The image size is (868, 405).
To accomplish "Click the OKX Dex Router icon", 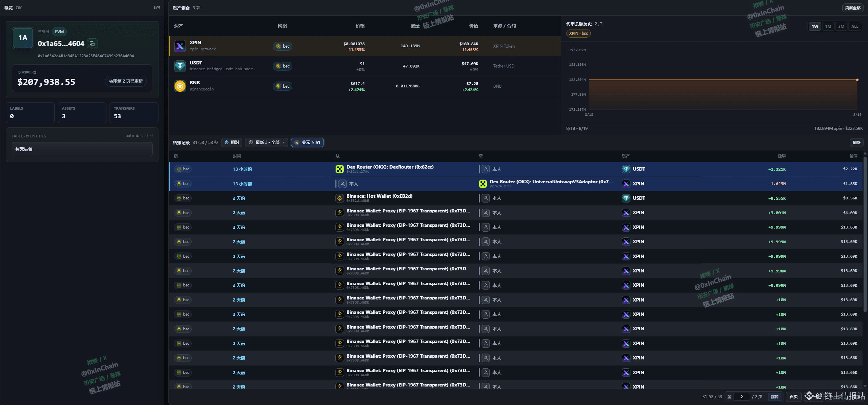I will pos(340,169).
